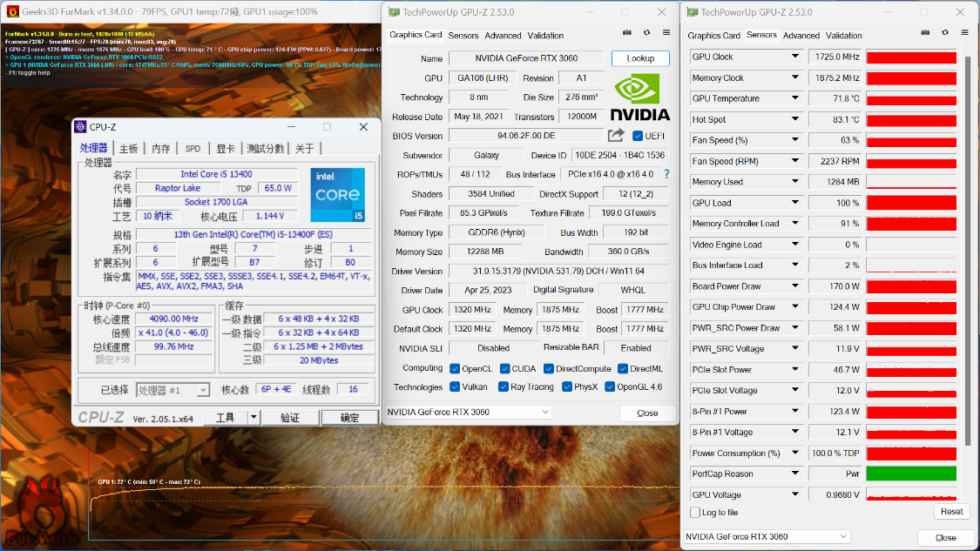Click the FurMark logo at bottom-left corner
This screenshot has width=980, height=551.
click(41, 513)
